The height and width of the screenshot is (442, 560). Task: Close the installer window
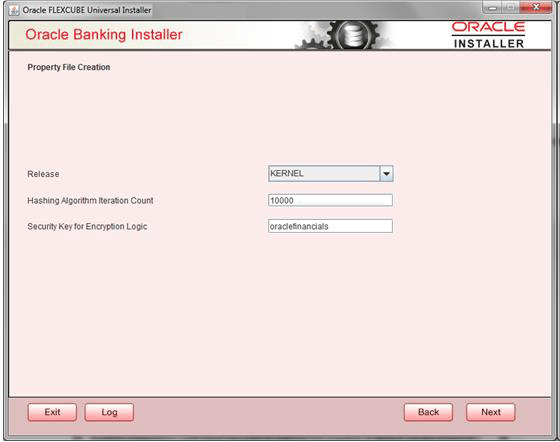click(x=536, y=7)
